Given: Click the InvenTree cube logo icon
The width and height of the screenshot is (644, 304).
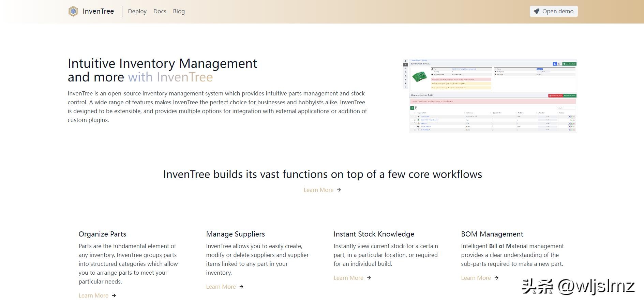Looking at the screenshot, I should [x=73, y=11].
